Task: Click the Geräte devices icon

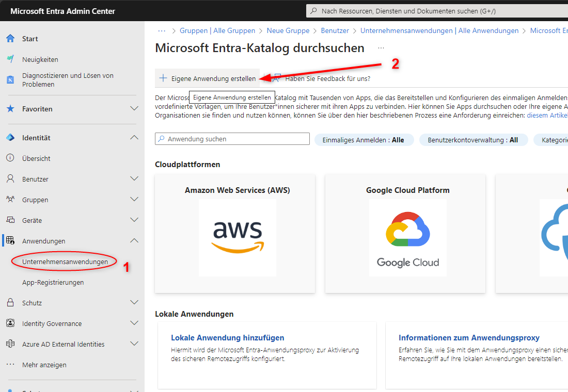Action: (x=10, y=220)
